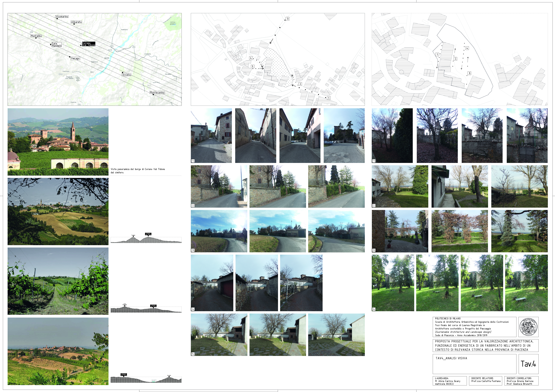This screenshot has height=392, width=555.
Task: Click the Vairasco place name on the map
Action: pyautogui.click(x=95, y=62)
